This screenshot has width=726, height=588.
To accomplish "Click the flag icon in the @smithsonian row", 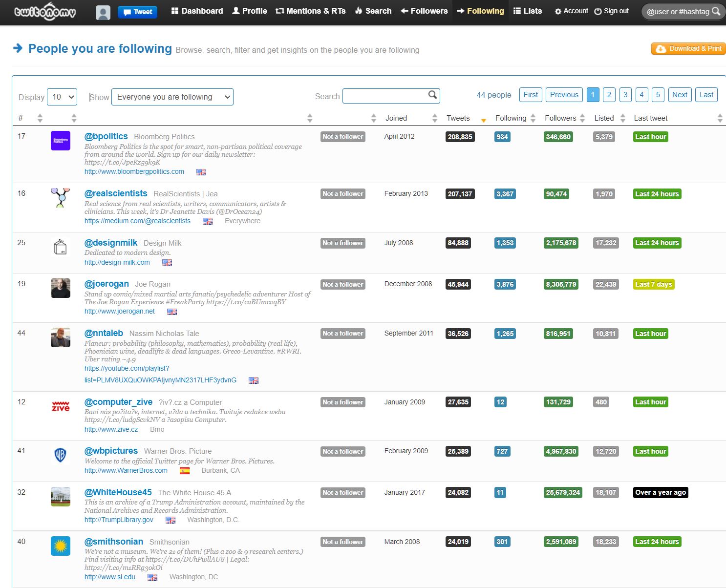I will [x=152, y=577].
